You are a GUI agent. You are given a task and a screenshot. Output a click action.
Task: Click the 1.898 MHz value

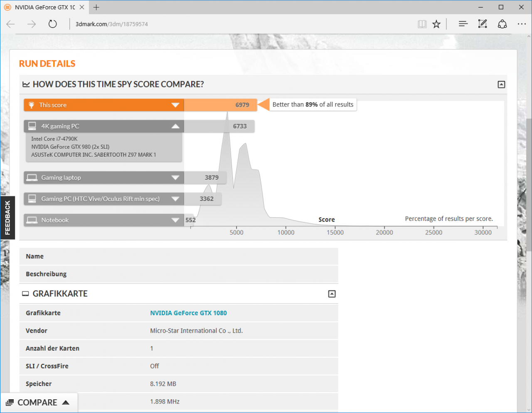point(165,401)
